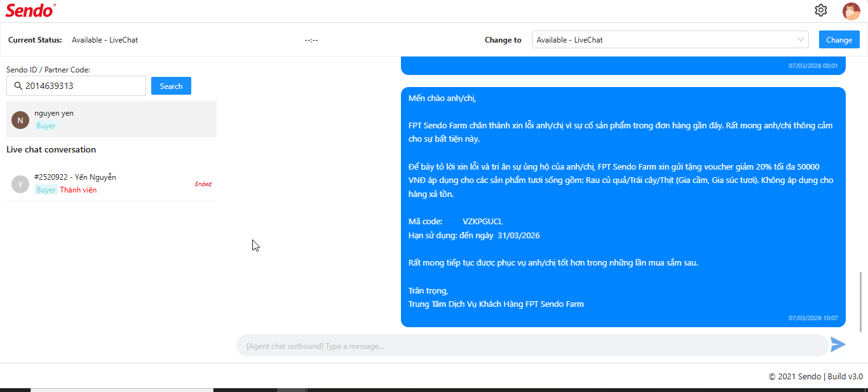Click the search magnifier icon in ID field
This screenshot has width=868, height=392.
[x=17, y=86]
